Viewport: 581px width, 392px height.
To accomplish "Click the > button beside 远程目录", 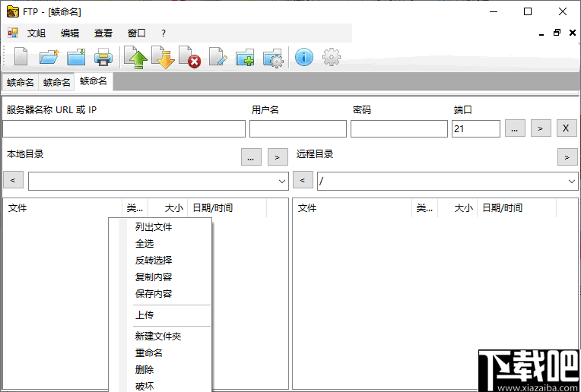I will [x=567, y=157].
